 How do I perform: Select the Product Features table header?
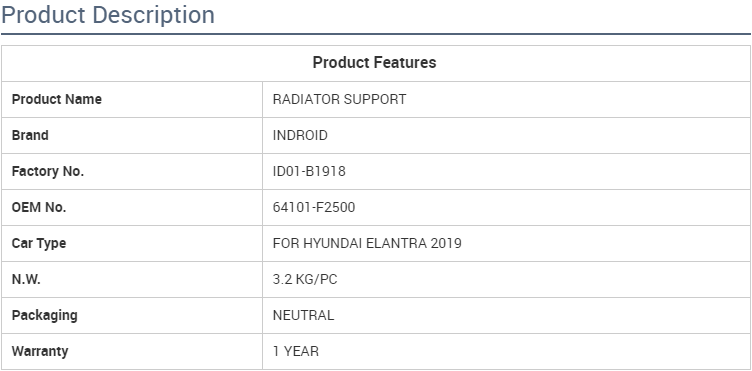[375, 63]
